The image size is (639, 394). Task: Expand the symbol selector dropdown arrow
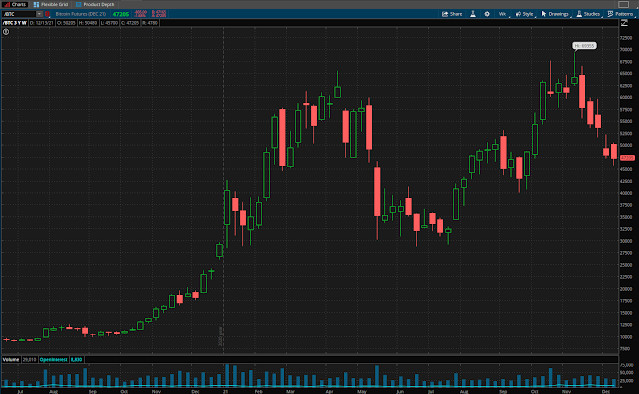[x=39, y=14]
